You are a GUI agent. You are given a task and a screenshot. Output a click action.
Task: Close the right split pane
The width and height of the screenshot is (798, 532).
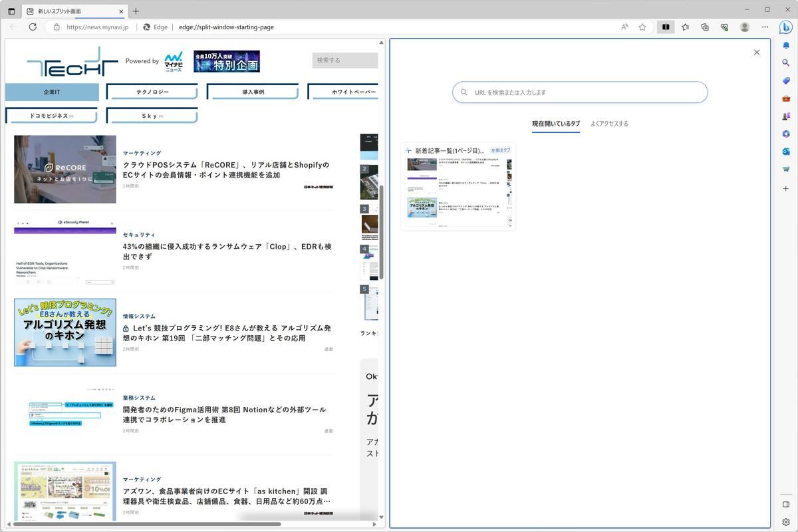coord(757,53)
